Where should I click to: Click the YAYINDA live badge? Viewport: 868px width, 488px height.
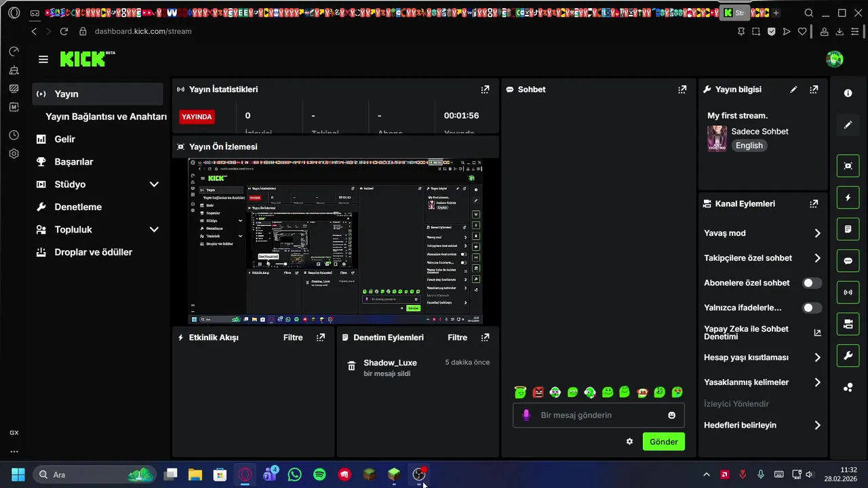(197, 117)
